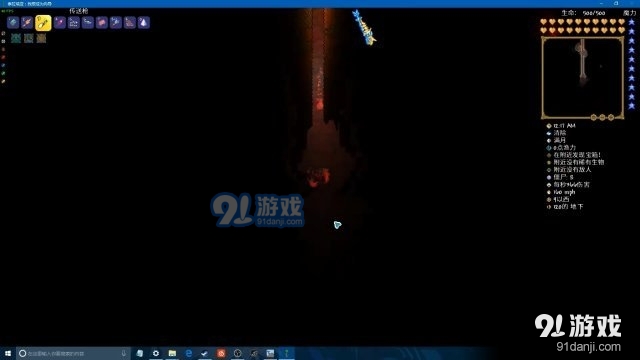Viewport: 640px width, 360px height.
Task: Click the 附近没有稀有生物 info line
Action: (x=576, y=162)
